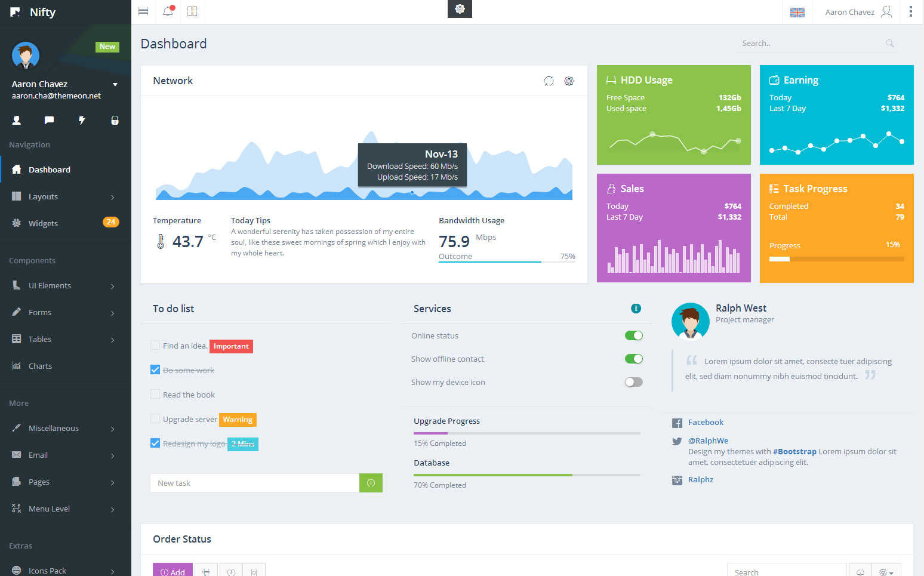
Task: Click the lightning bolt shortcut icon in sidebar
Action: [x=82, y=120]
